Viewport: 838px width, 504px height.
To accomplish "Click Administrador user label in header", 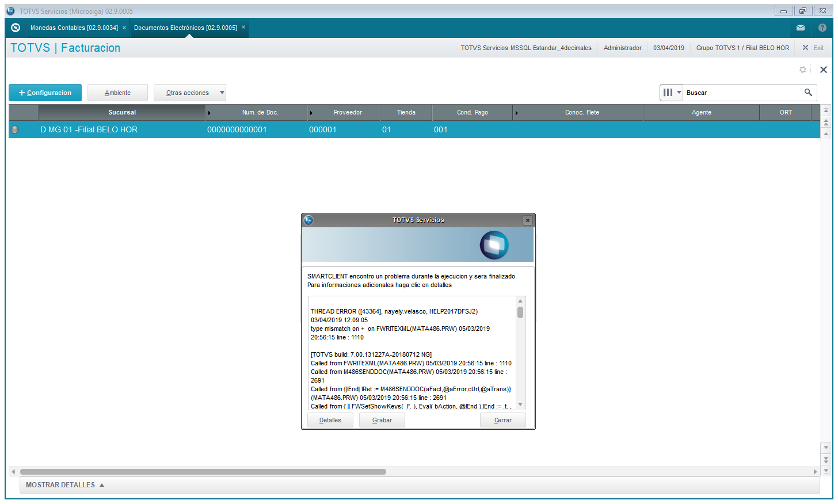I will pyautogui.click(x=623, y=48).
